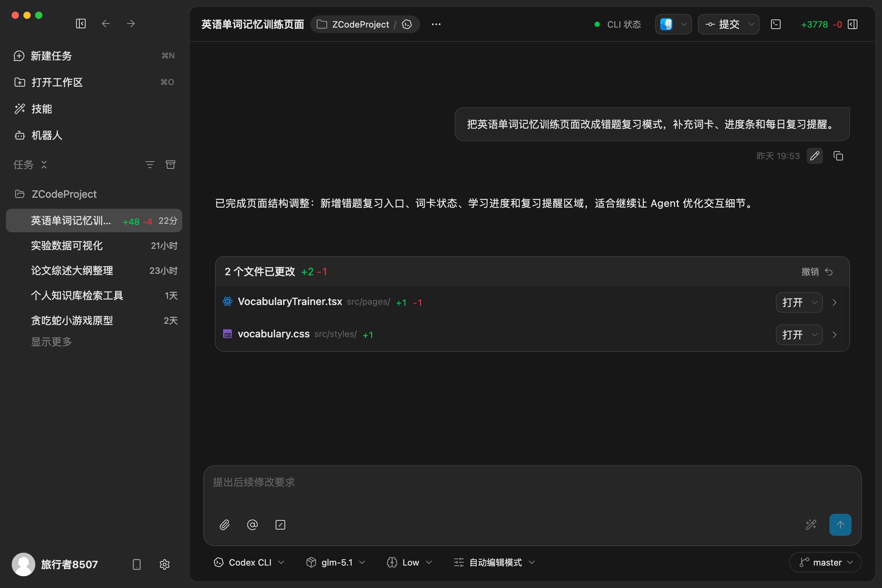This screenshot has width=882, height=588.
Task: Click the CLI 状态 indicator
Action: (x=618, y=24)
